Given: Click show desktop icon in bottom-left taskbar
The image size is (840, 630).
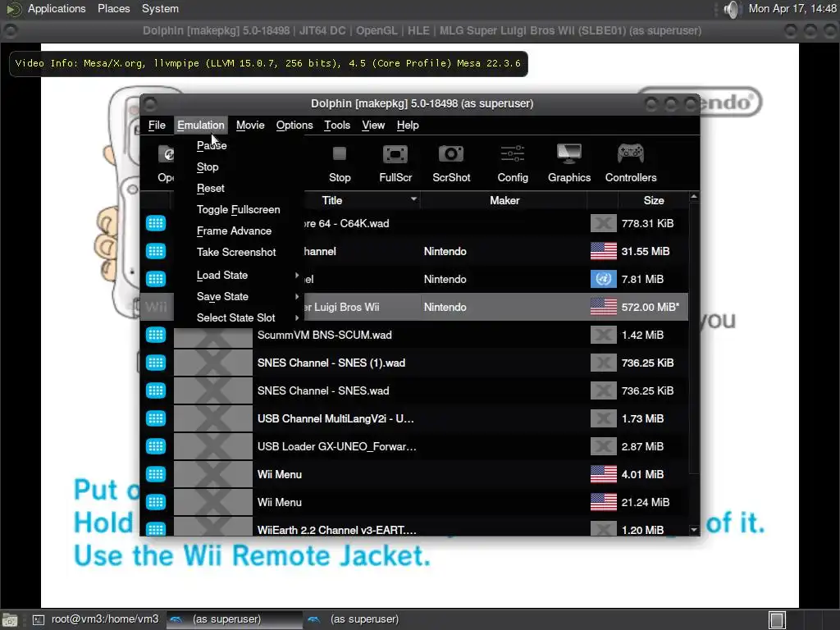Looking at the screenshot, I should (10, 620).
